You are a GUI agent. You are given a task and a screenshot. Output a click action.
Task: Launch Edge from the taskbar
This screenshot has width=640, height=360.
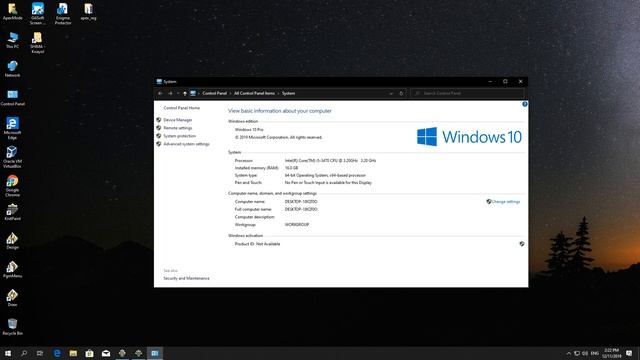[57, 353]
